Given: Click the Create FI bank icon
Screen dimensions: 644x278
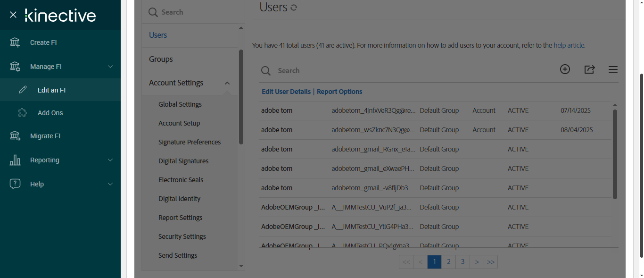Looking at the screenshot, I should [x=15, y=42].
